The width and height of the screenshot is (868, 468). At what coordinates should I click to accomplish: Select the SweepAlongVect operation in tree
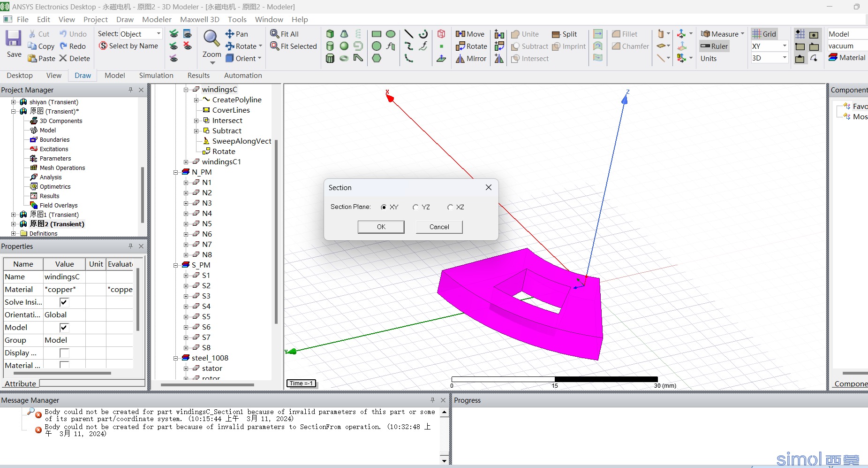click(x=242, y=141)
